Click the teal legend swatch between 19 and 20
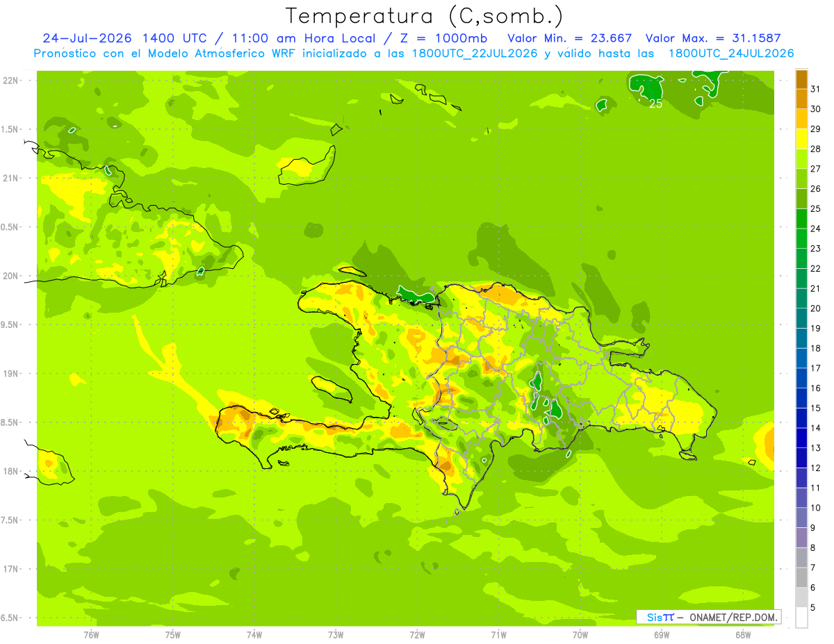 coord(801,319)
